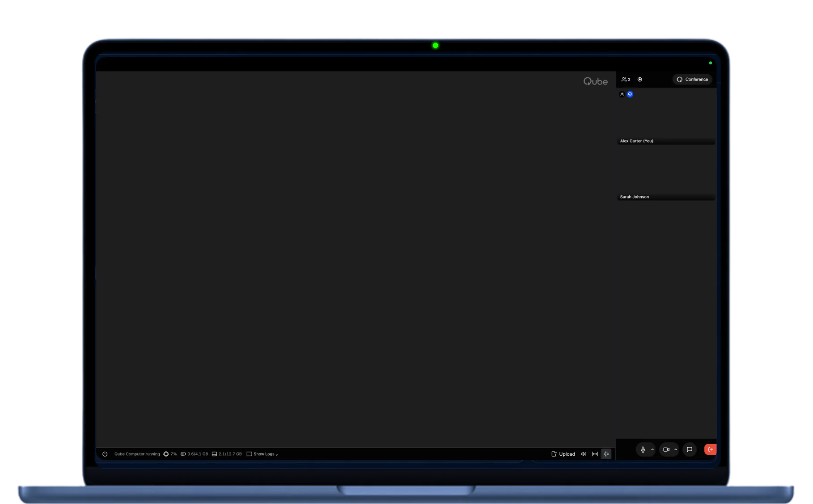
Task: Click the shield verified badge
Action: pyautogui.click(x=630, y=94)
